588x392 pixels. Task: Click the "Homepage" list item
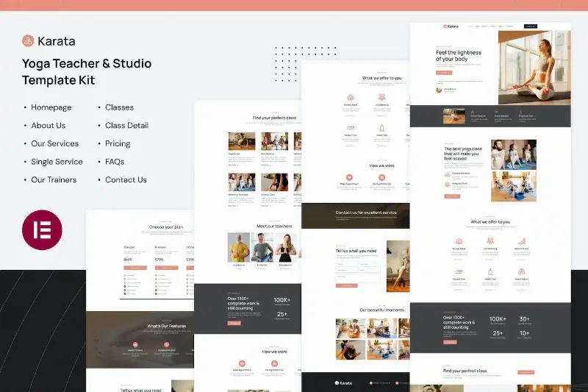(x=51, y=107)
